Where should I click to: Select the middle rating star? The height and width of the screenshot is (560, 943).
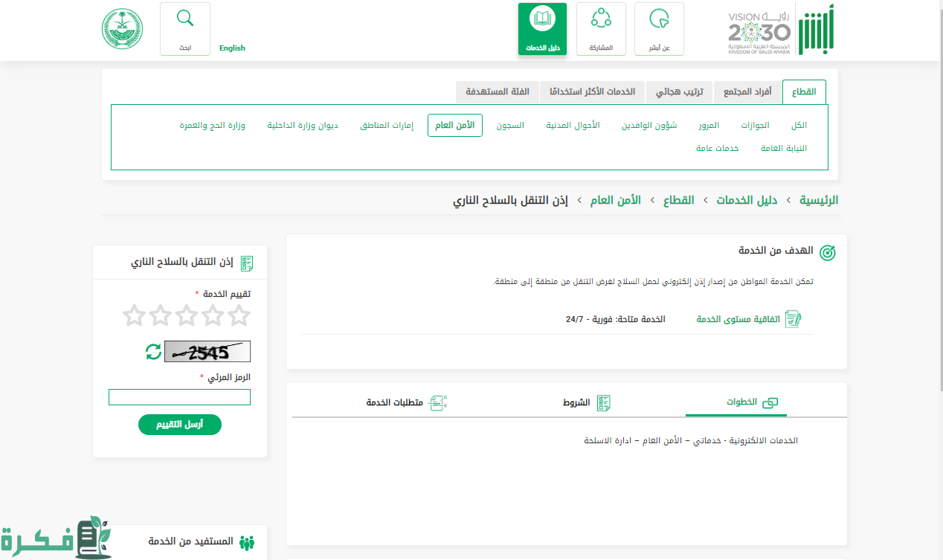[x=187, y=315]
